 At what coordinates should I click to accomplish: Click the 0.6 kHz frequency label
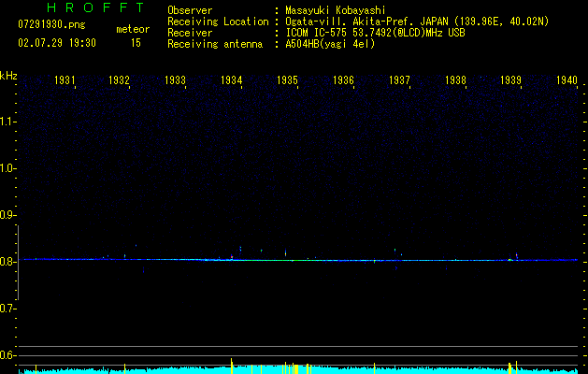coord(7,355)
